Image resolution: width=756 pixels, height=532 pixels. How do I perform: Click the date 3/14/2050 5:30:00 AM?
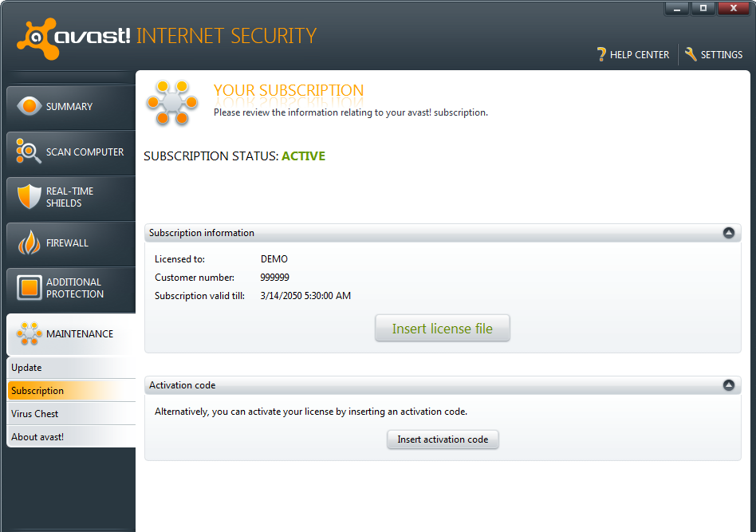tap(305, 296)
